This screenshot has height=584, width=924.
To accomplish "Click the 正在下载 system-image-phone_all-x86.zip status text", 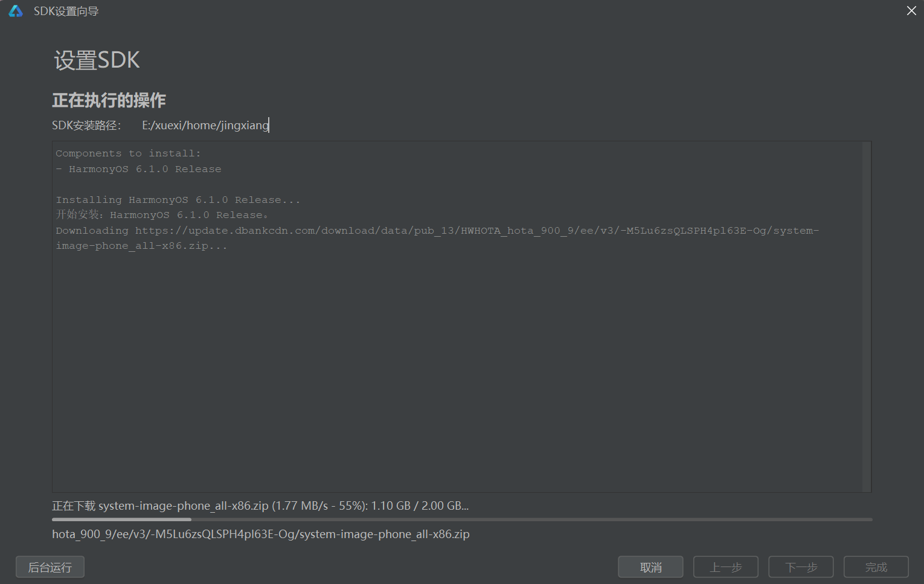I will pyautogui.click(x=260, y=505).
